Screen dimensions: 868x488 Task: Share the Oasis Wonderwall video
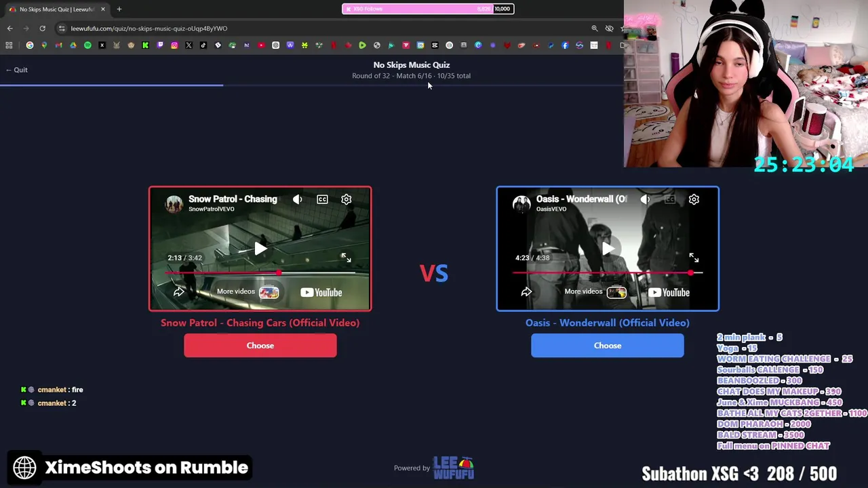pos(526,292)
